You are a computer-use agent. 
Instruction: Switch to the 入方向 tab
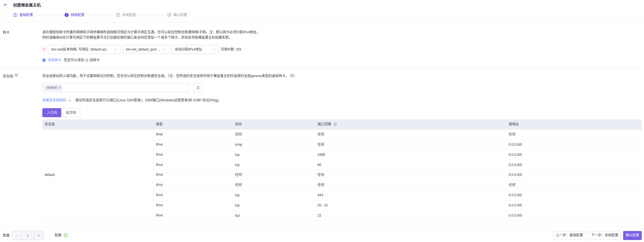coord(52,113)
